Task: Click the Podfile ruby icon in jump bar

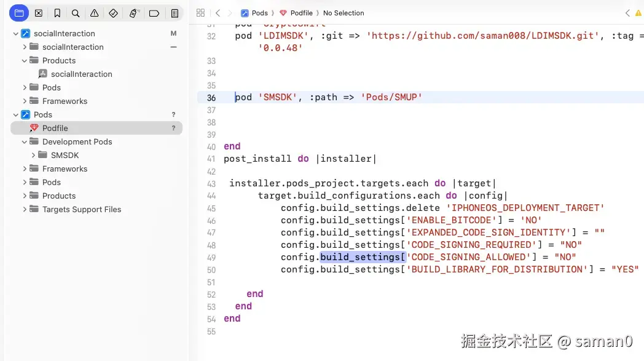Action: click(283, 13)
